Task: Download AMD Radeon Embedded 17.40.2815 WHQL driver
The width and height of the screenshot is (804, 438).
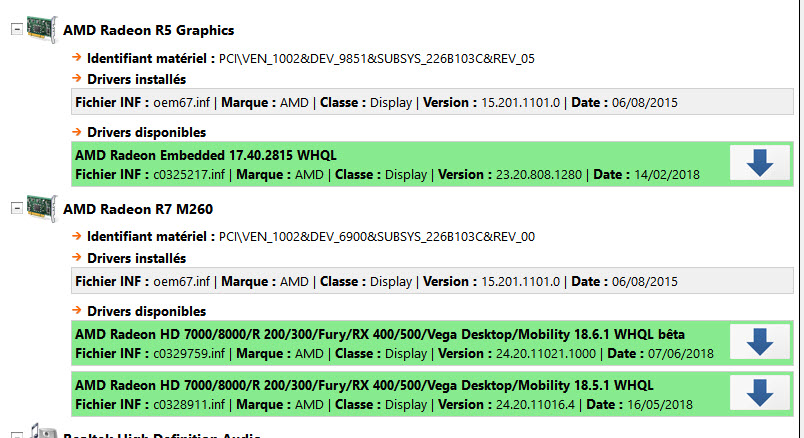Action: coord(760,163)
